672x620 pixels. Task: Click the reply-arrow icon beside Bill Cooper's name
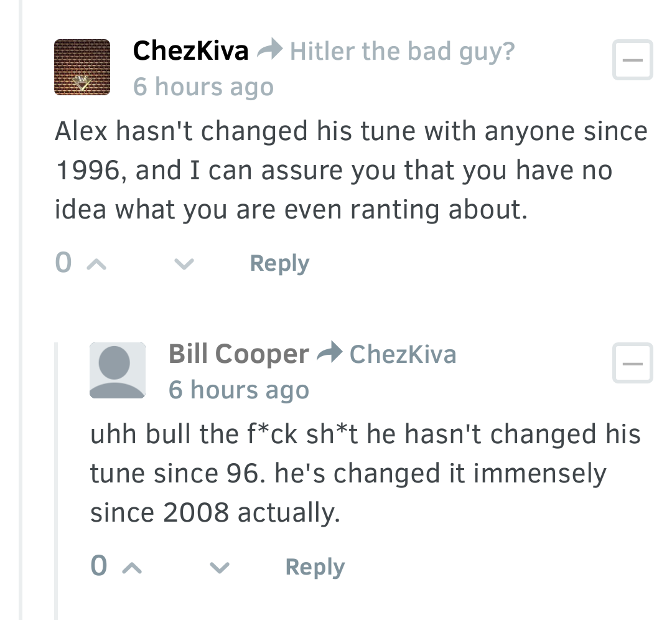pyautogui.click(x=330, y=352)
